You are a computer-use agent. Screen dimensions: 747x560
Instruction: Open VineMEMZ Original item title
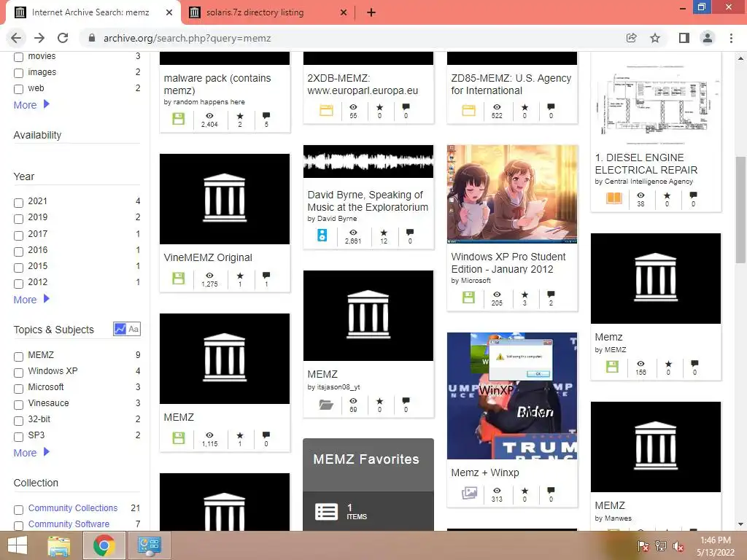coord(208,257)
